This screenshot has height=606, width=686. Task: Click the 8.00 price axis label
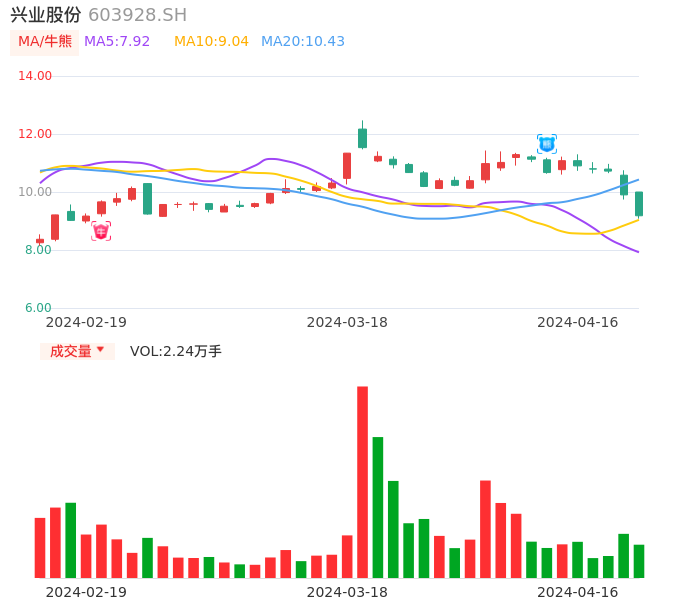[x=38, y=250]
